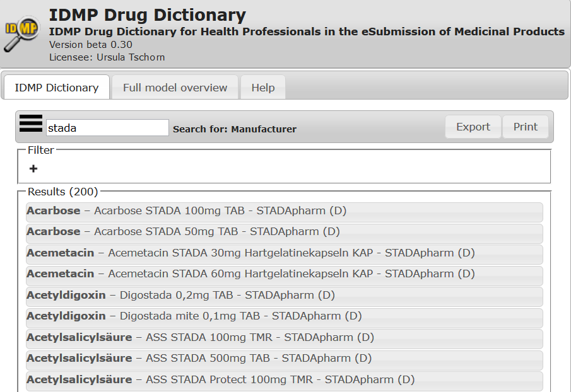
Task: Choose ASS STADA 500mg TAB result
Action: pyautogui.click(x=285, y=360)
